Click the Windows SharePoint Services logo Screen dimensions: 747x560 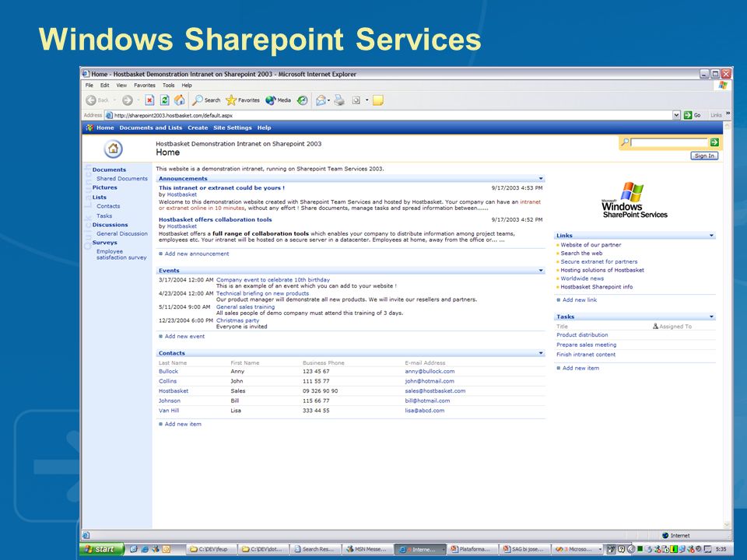point(634,200)
